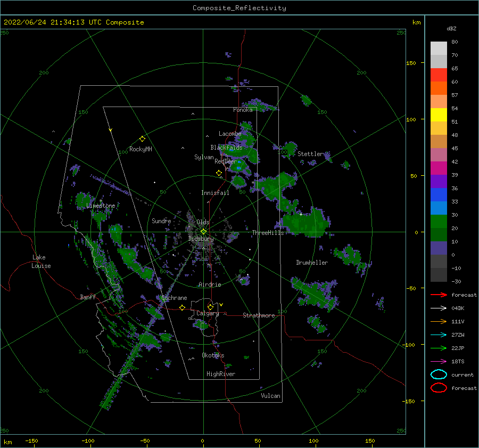Click the Composite_Reflectivity title text
The image size is (479, 448).
click(x=239, y=8)
